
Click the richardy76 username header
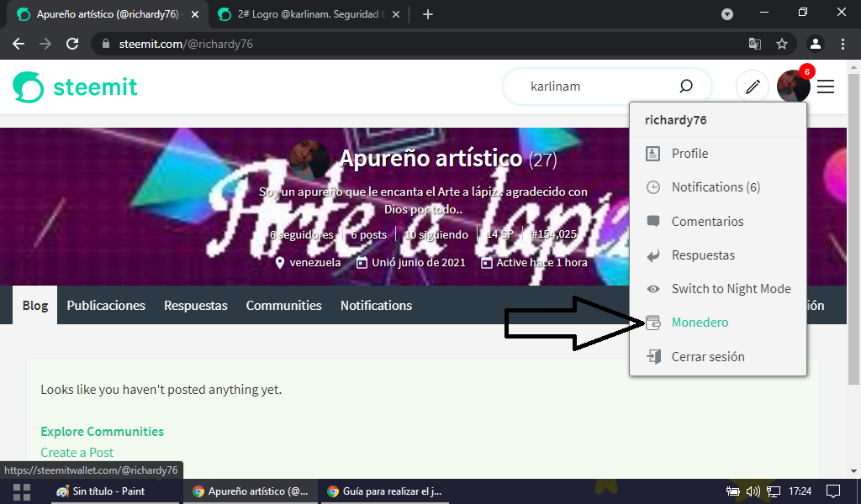675,120
